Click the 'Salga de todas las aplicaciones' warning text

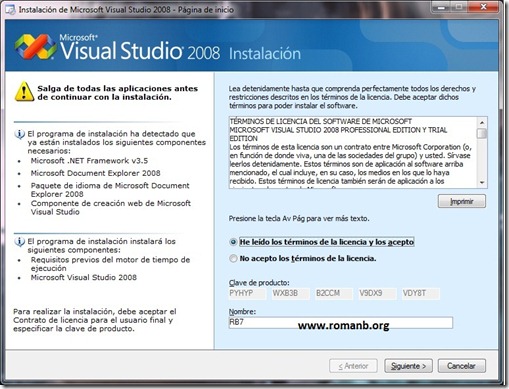[117, 93]
